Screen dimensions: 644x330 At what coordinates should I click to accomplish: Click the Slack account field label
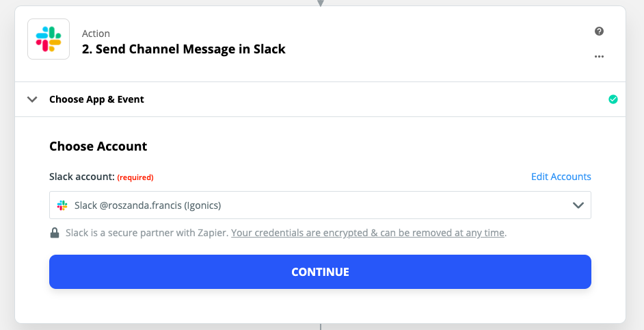(81, 177)
